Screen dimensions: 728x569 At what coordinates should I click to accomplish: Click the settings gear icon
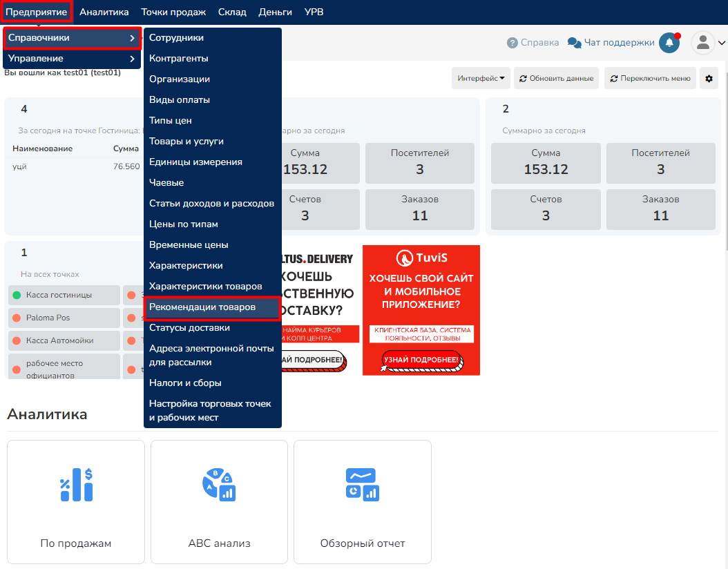[x=709, y=79]
